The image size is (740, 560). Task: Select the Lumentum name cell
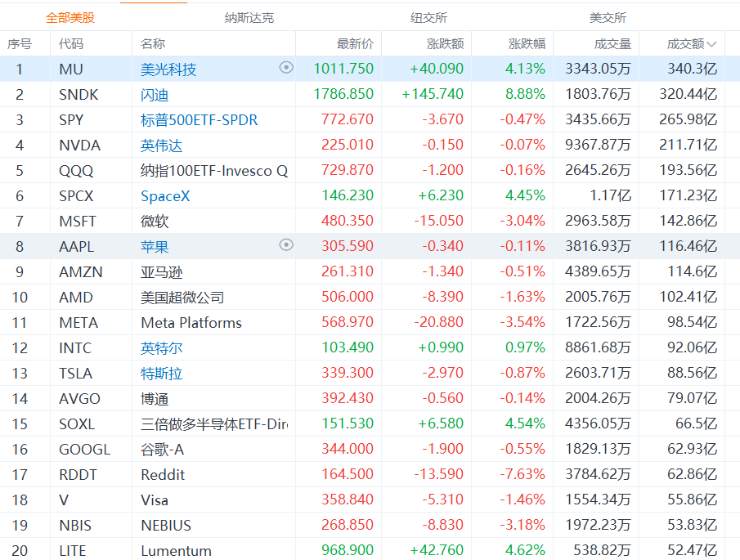click(176, 550)
